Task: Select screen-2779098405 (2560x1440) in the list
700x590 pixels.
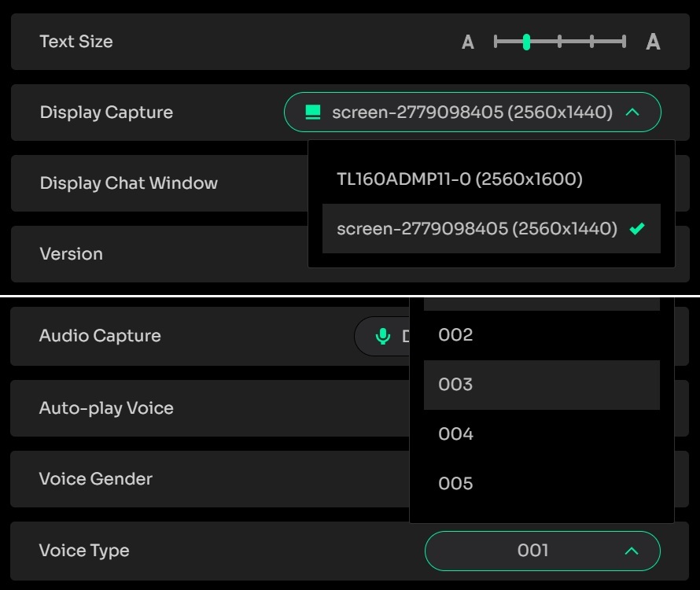Action: 491,229
